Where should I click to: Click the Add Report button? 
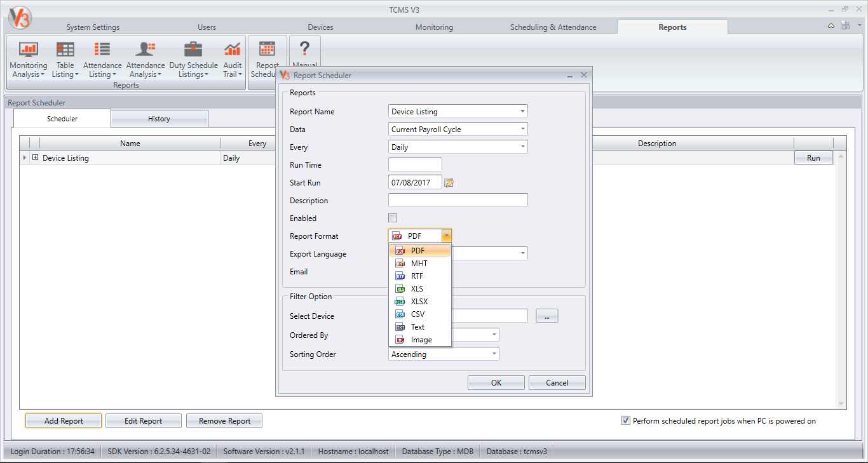click(64, 420)
